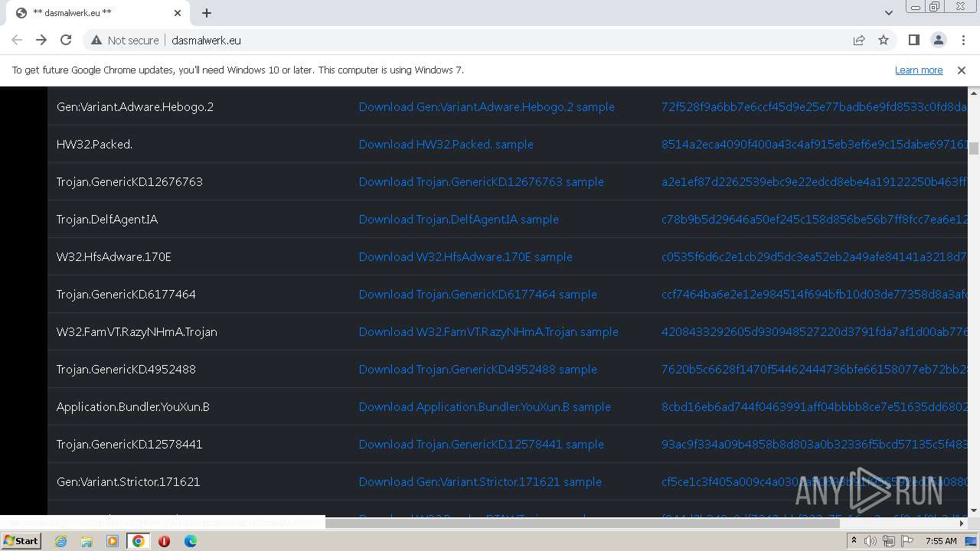
Task: Select the Gen:Variant.Adware.Hebogo.2 name text
Action: pyautogui.click(x=135, y=107)
